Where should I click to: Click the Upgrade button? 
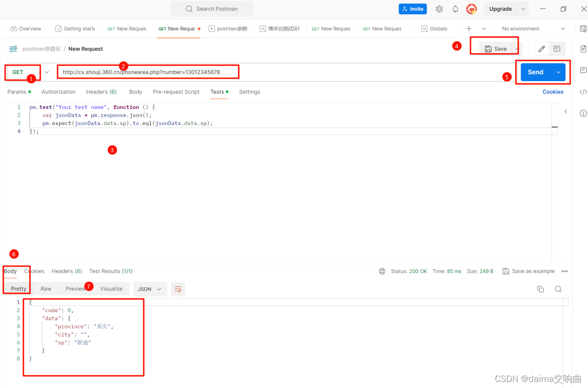coord(500,9)
